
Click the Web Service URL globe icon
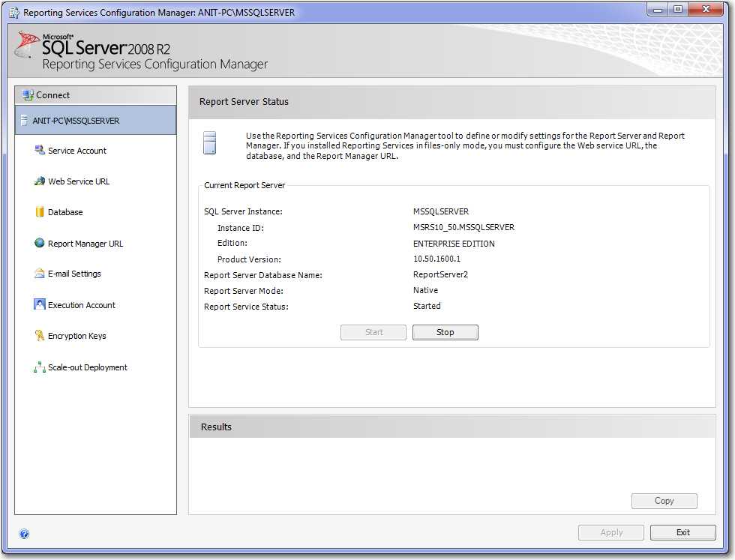tap(40, 181)
